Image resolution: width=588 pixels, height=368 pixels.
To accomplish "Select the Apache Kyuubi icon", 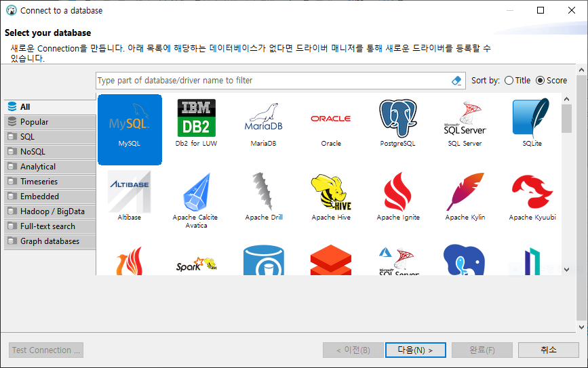I will pos(532,196).
